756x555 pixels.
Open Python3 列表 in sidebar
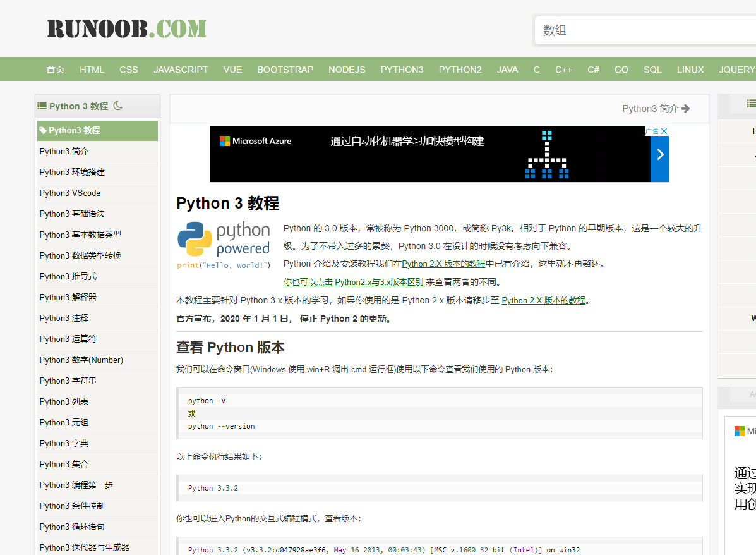(x=97, y=401)
